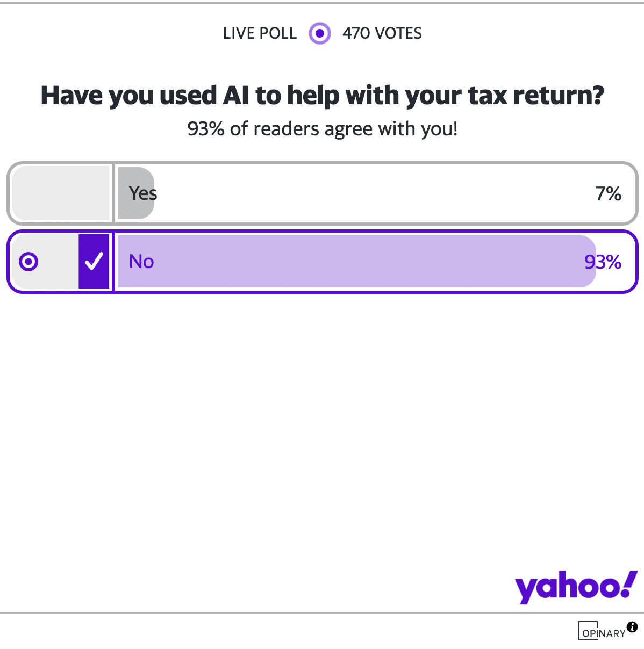Click the purple No result bar
644x649 pixels.
355,262
